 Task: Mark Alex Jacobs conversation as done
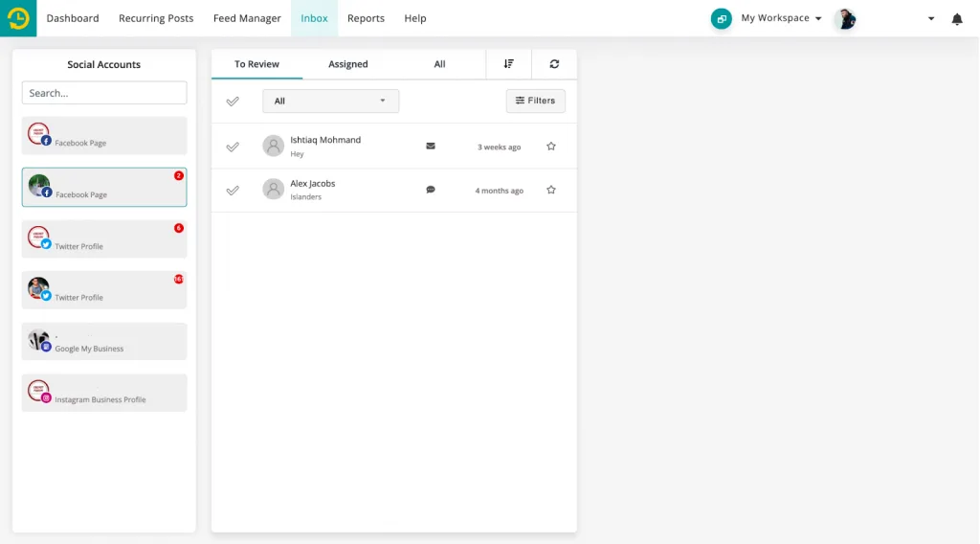[233, 190]
